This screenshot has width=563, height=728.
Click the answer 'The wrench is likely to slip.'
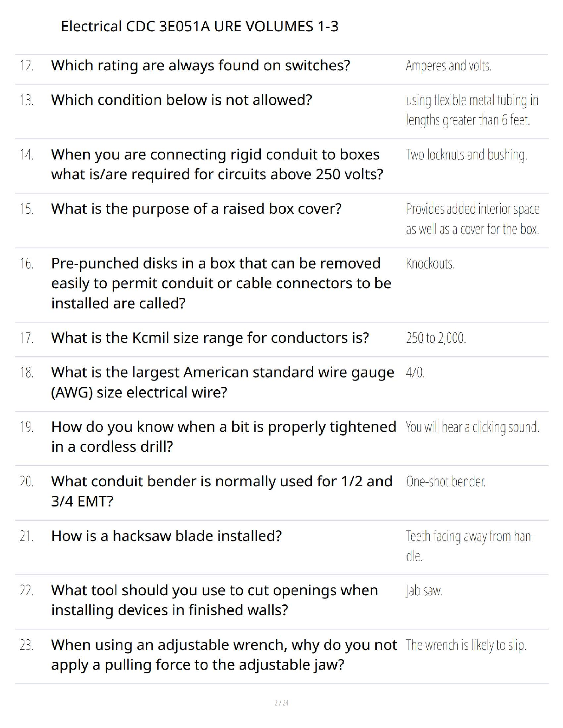[466, 645]
